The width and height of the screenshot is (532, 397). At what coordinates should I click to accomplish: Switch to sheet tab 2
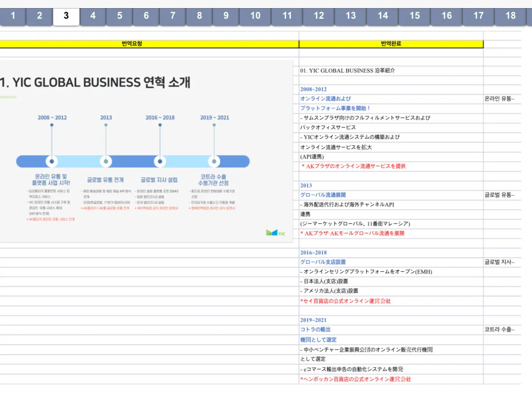click(40, 16)
